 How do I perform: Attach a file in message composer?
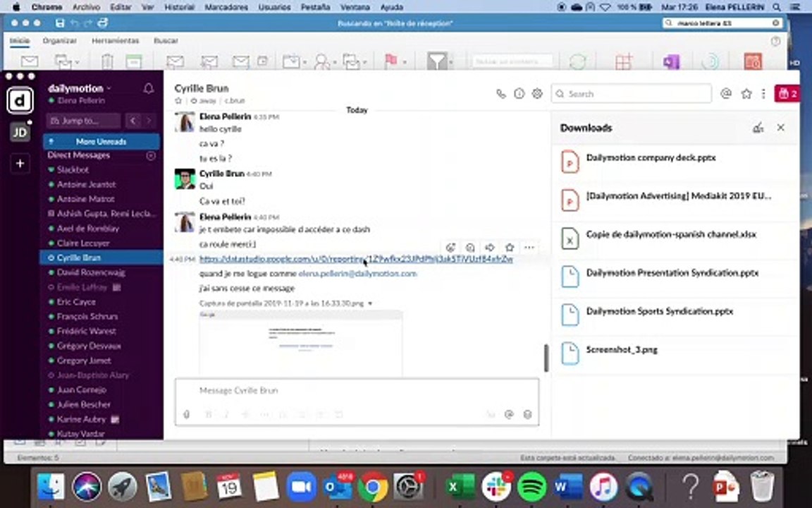(186, 414)
